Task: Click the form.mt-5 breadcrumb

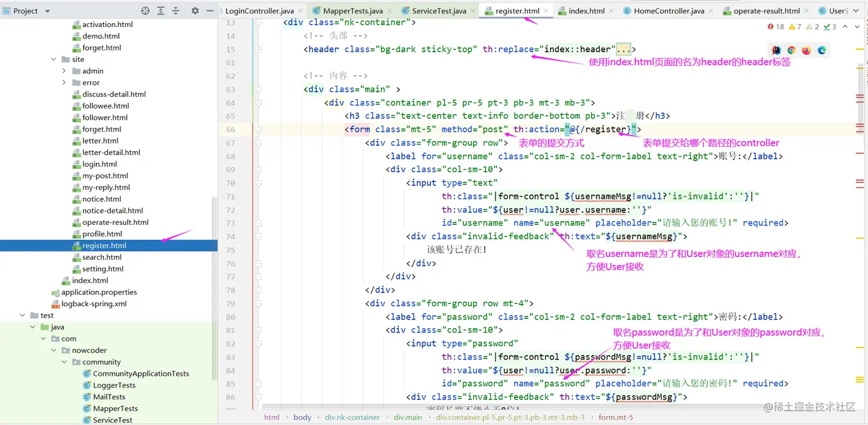Action: click(616, 417)
